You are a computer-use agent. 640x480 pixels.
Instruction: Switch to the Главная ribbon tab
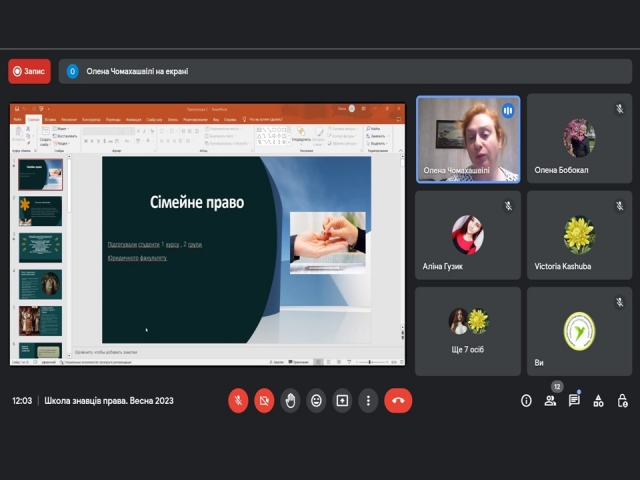coord(33,120)
